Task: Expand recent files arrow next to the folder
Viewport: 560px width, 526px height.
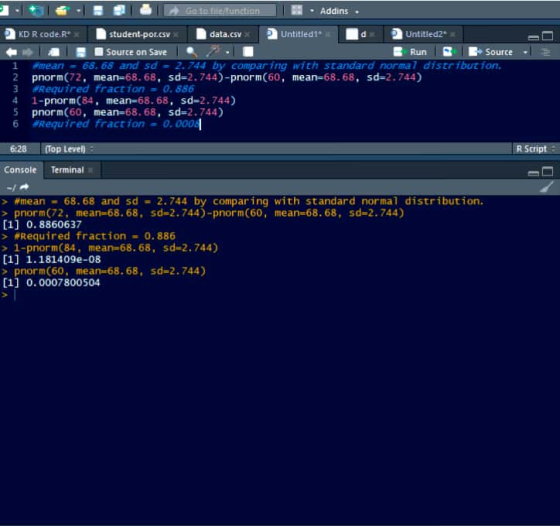Action: tap(78, 11)
